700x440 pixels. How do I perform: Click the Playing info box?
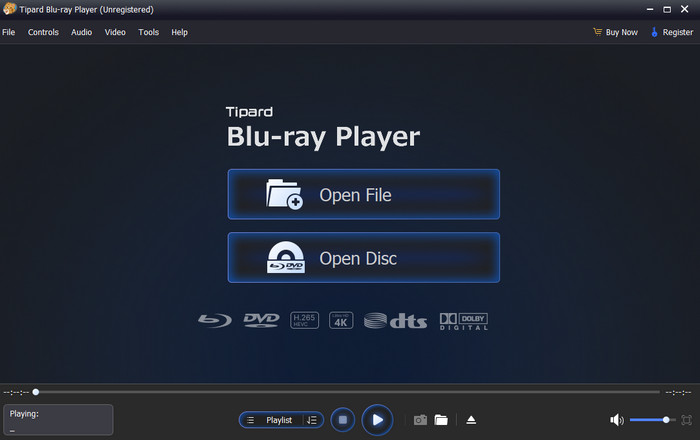click(x=58, y=419)
